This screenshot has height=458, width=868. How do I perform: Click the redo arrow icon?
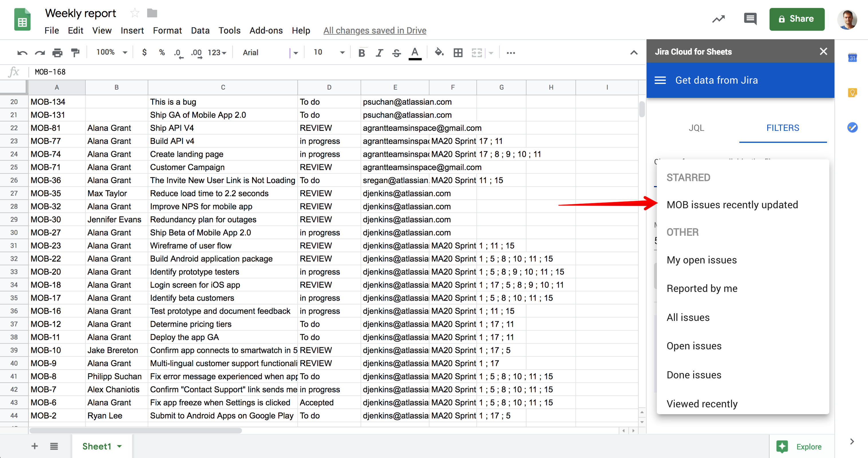tap(40, 53)
